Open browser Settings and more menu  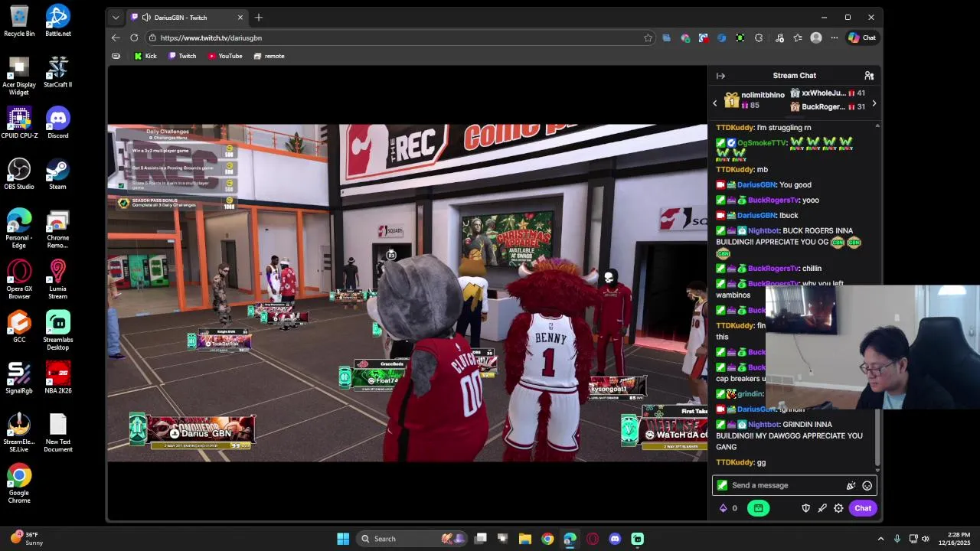pos(835,37)
